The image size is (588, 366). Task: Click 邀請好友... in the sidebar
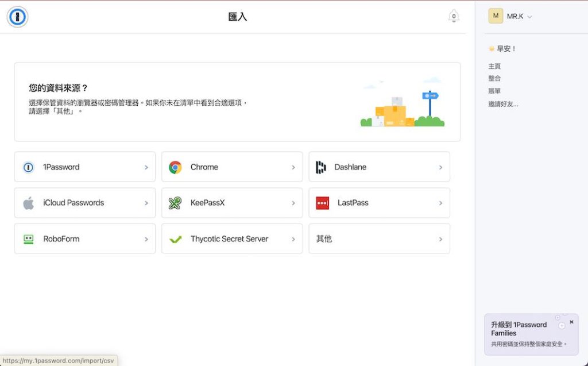click(x=503, y=104)
